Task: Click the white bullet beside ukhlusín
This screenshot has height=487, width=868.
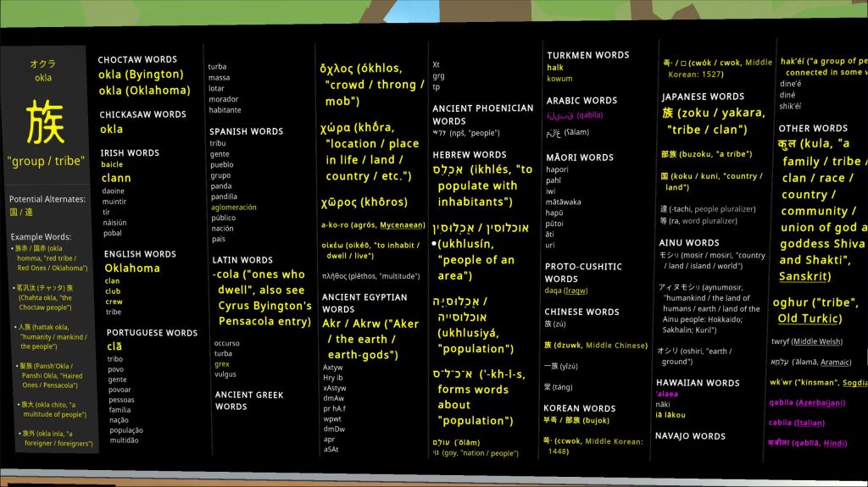Action: point(434,243)
